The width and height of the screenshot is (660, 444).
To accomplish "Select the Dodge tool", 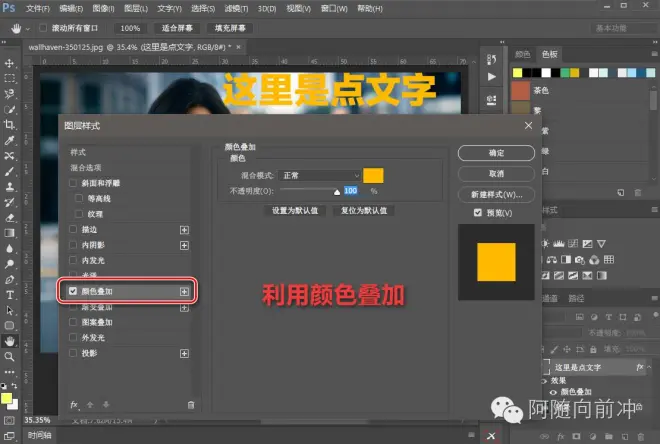I will [9, 264].
